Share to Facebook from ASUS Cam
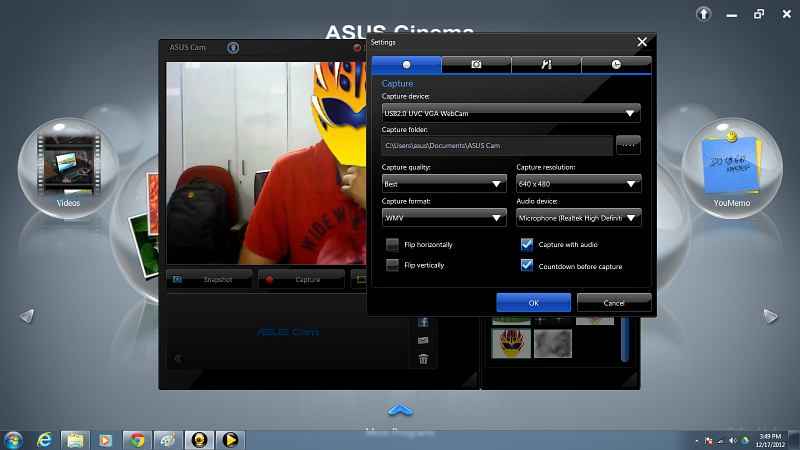The image size is (800, 450). (423, 322)
